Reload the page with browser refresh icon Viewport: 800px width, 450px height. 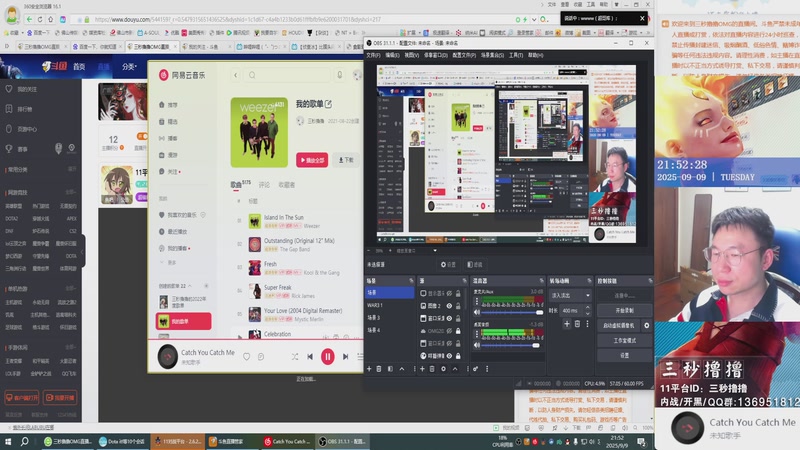click(40, 19)
